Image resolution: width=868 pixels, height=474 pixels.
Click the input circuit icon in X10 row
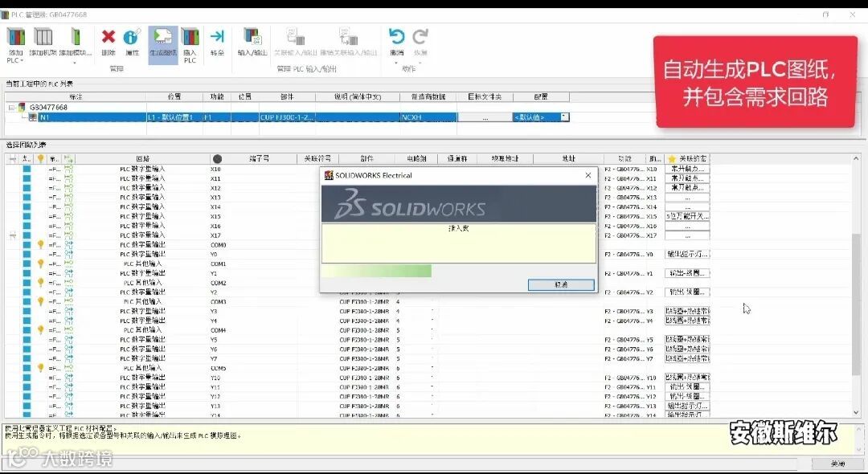(x=68, y=169)
